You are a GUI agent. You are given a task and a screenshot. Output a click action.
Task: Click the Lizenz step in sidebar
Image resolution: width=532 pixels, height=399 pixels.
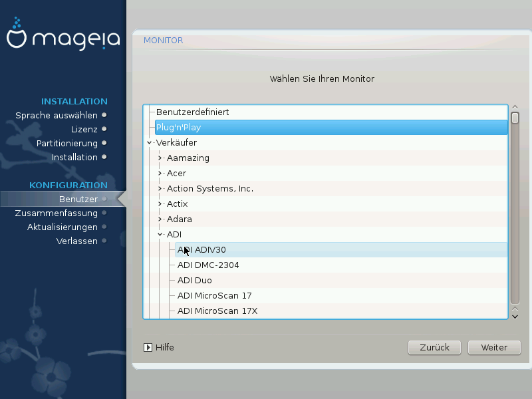[x=84, y=129]
